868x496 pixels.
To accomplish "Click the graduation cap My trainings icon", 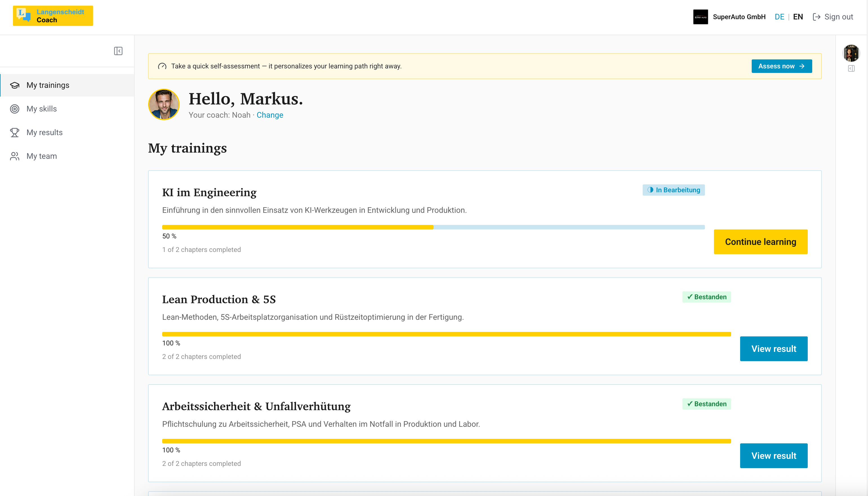I will pyautogui.click(x=15, y=85).
